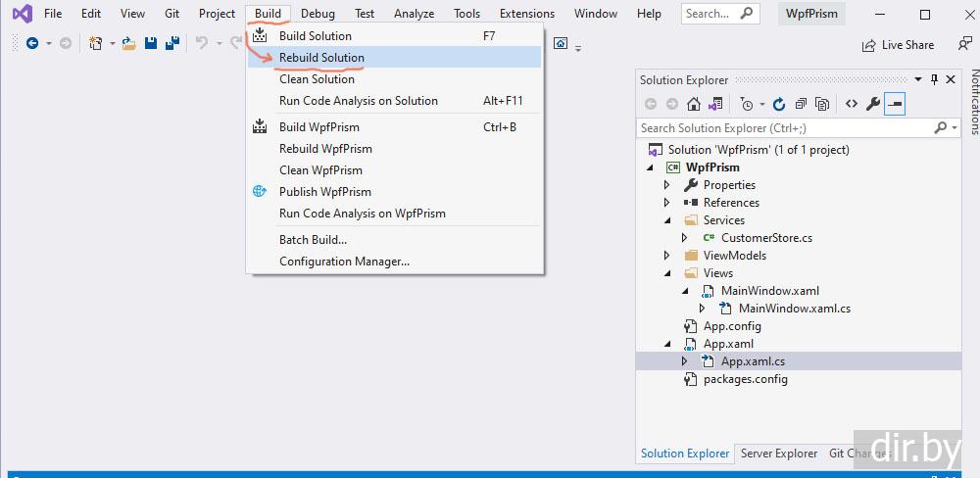Click the Search Solution Explorer field
This screenshot has height=478, width=980.
[x=784, y=128]
